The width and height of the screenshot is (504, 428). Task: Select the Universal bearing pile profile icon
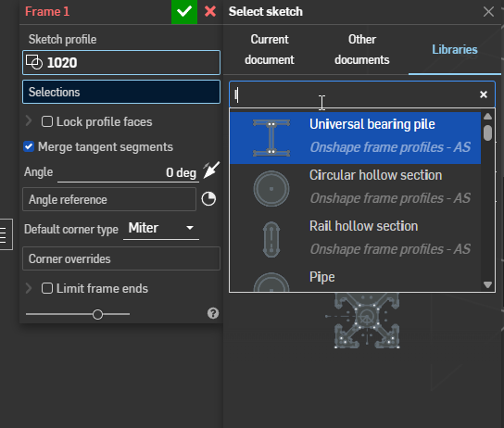(x=271, y=138)
